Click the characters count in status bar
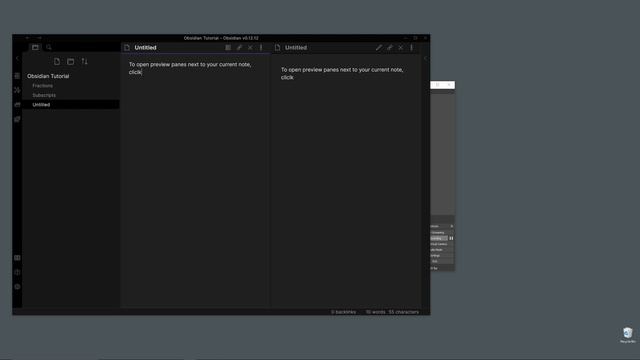Image resolution: width=640 pixels, height=360 pixels. (x=404, y=312)
